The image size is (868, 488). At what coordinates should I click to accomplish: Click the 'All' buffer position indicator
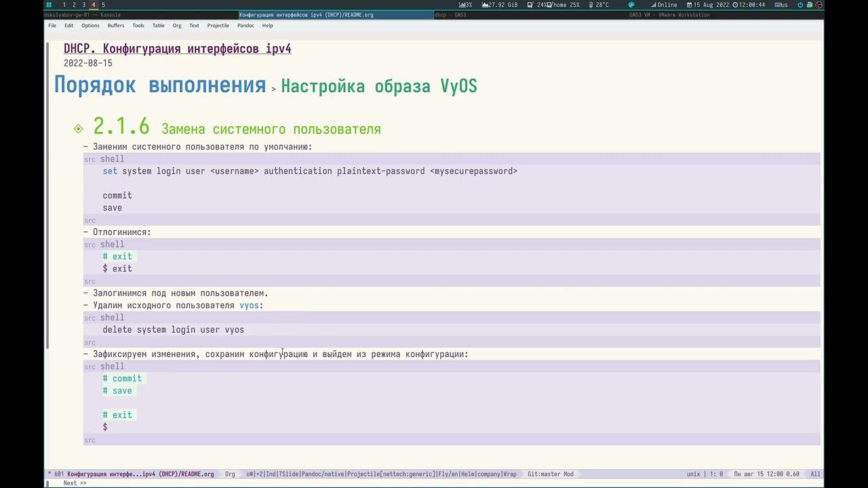click(815, 474)
